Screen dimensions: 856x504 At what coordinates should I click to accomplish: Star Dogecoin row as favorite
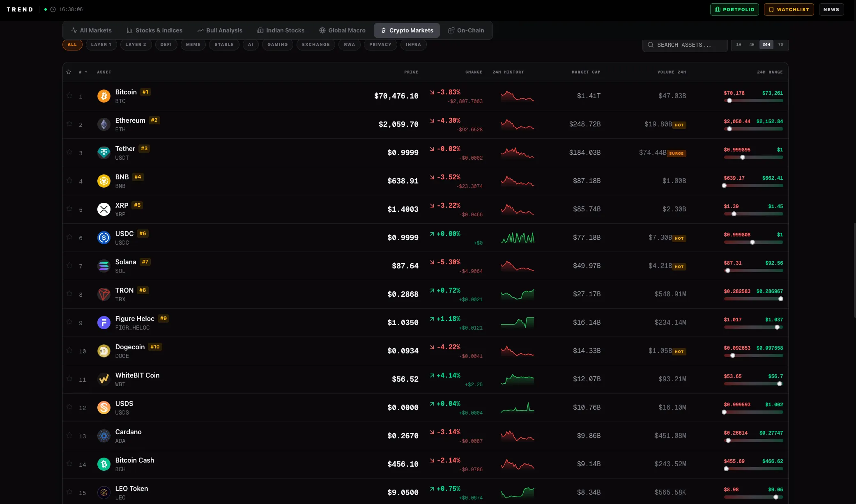pos(69,350)
